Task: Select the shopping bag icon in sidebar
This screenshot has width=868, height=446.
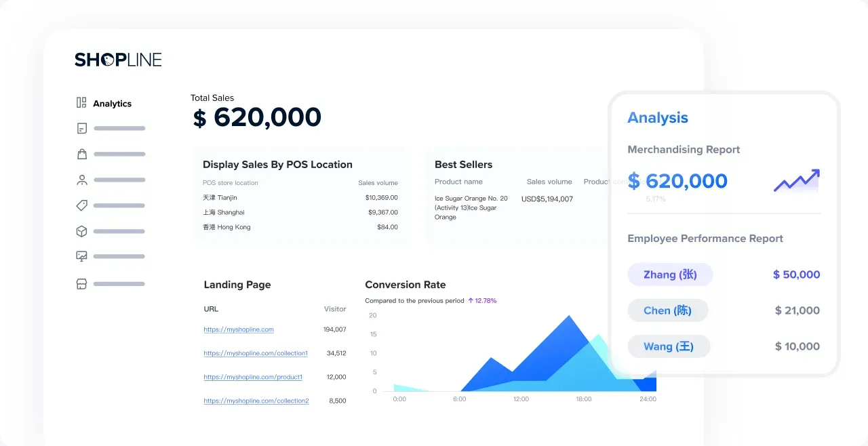Action: (81, 154)
